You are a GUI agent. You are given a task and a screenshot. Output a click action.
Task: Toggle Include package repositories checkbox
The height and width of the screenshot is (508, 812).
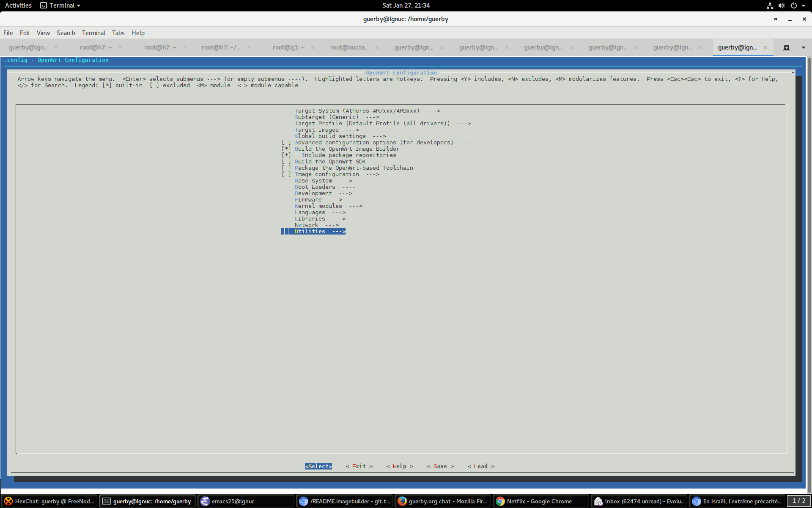286,155
